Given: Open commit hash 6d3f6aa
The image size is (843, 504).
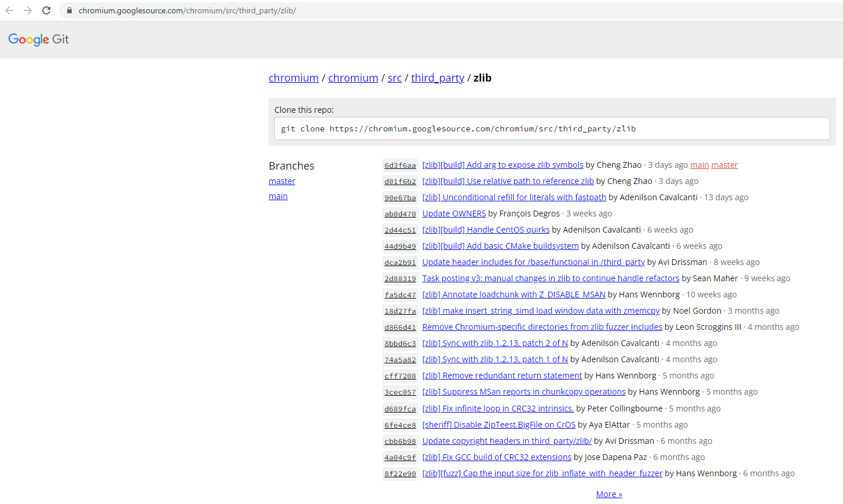Looking at the screenshot, I should [x=400, y=165].
